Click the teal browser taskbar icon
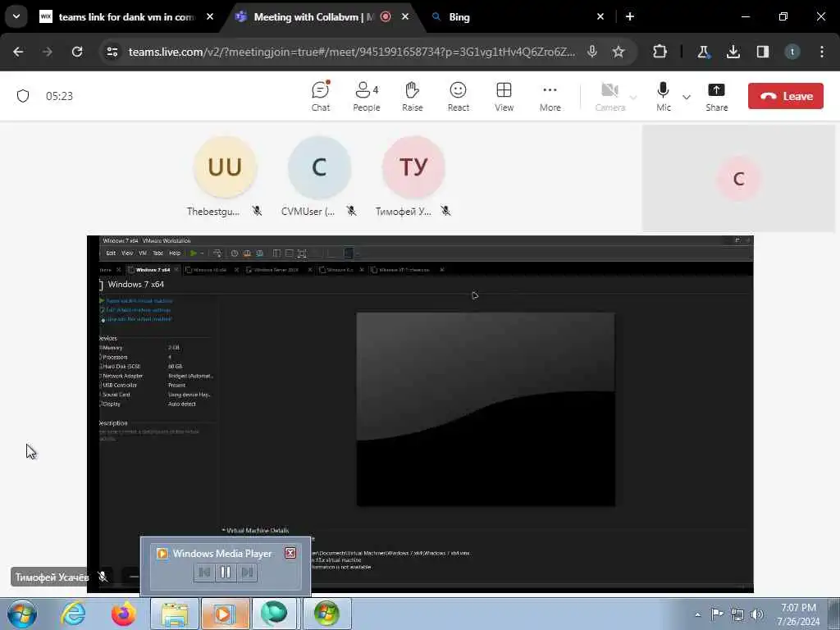Screen dimensions: 840x630 (274, 614)
